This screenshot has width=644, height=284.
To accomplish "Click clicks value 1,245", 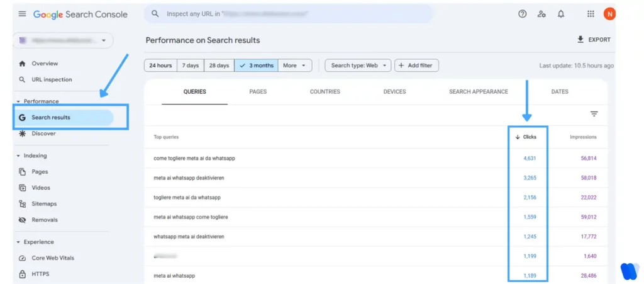I will pos(530,237).
